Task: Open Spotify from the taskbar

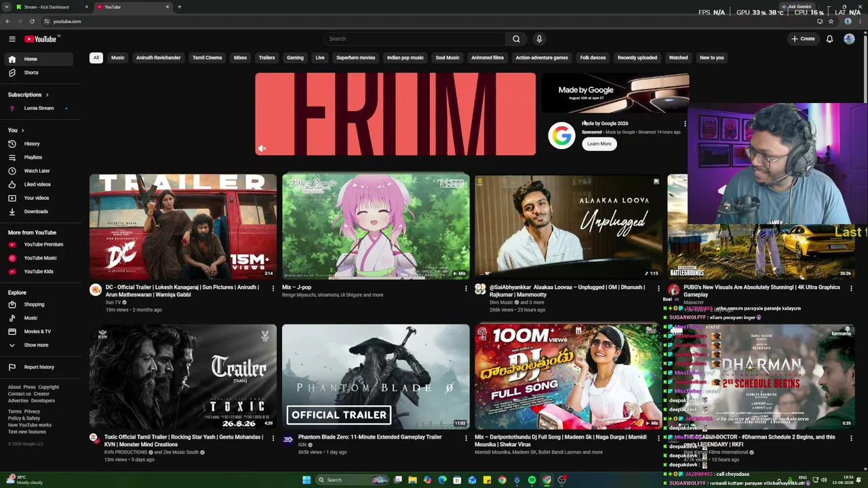Action: click(x=532, y=480)
